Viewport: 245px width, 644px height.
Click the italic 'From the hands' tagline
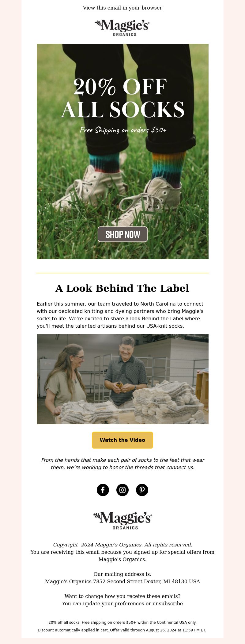click(123, 464)
